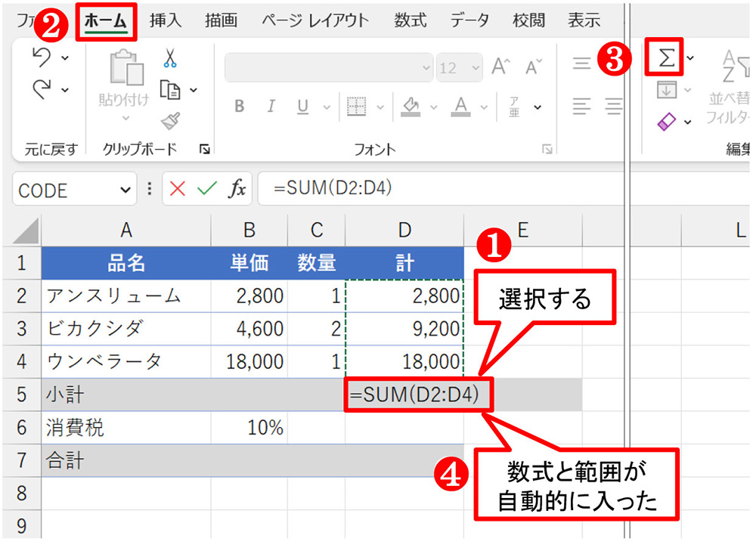Switch to the ホーム tab
Screen dimensions: 756x551
tap(106, 21)
